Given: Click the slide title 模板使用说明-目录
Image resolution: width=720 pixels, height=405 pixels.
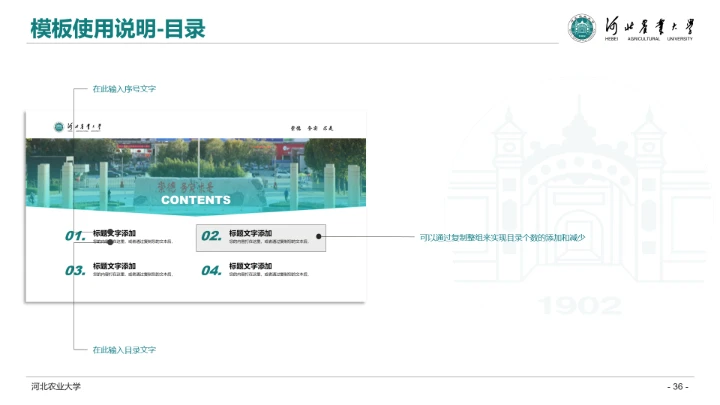Looking at the screenshot, I should pyautogui.click(x=118, y=28).
